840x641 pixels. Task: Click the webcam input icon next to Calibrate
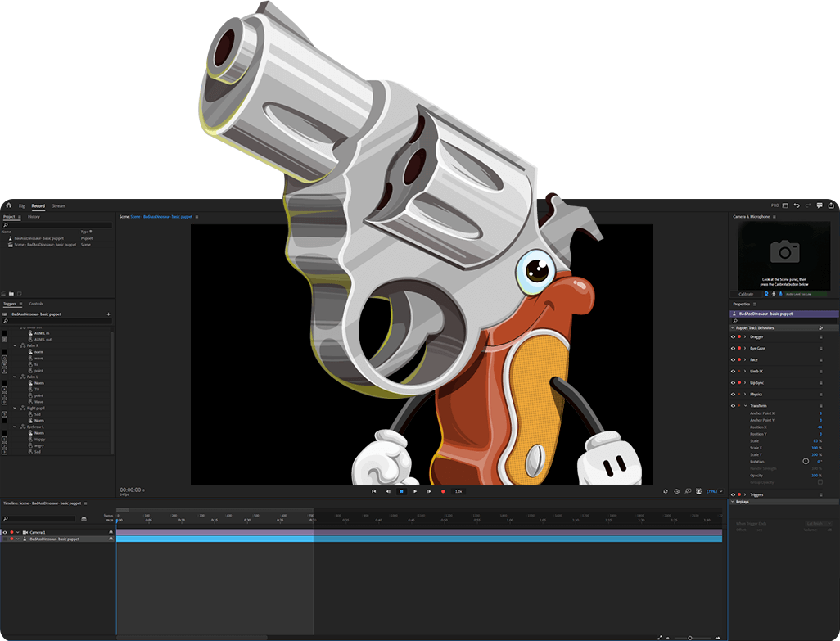(766, 294)
